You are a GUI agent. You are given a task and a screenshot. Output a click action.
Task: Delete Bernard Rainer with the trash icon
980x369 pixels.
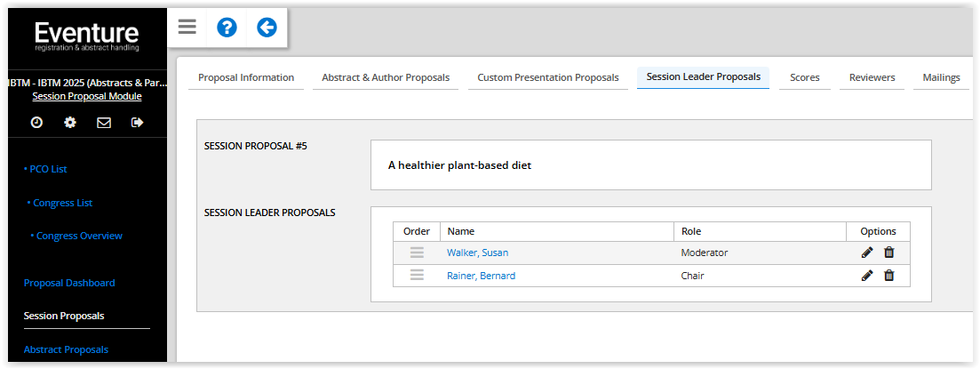889,276
